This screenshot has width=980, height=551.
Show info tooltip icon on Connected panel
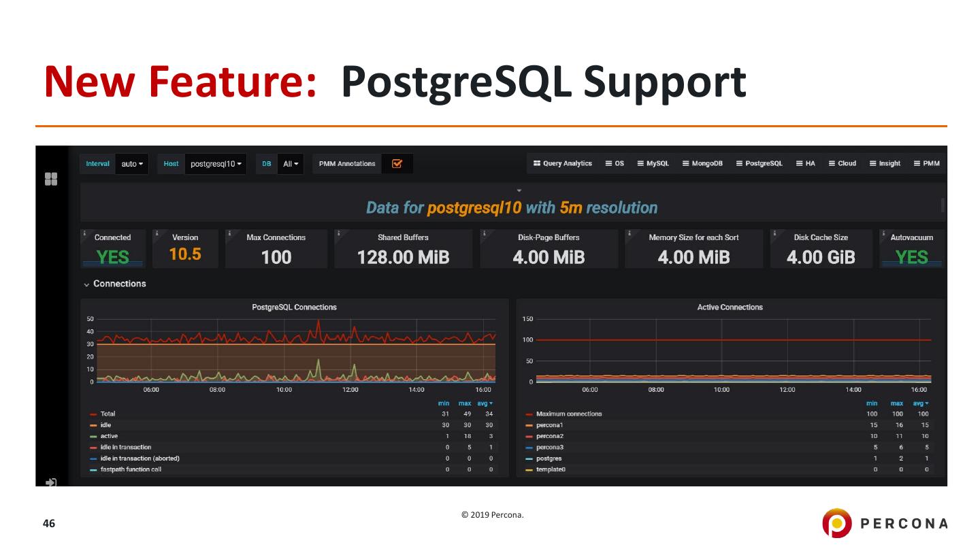coord(84,233)
